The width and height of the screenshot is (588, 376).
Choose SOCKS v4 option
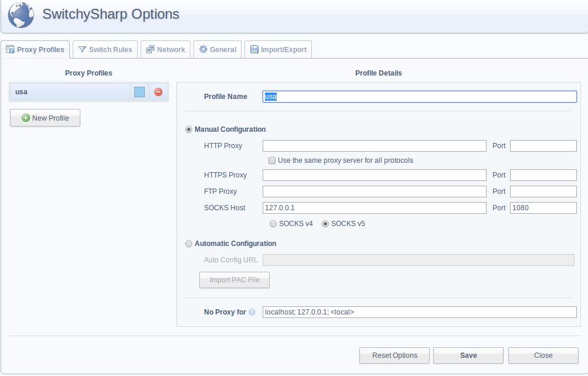[273, 224]
